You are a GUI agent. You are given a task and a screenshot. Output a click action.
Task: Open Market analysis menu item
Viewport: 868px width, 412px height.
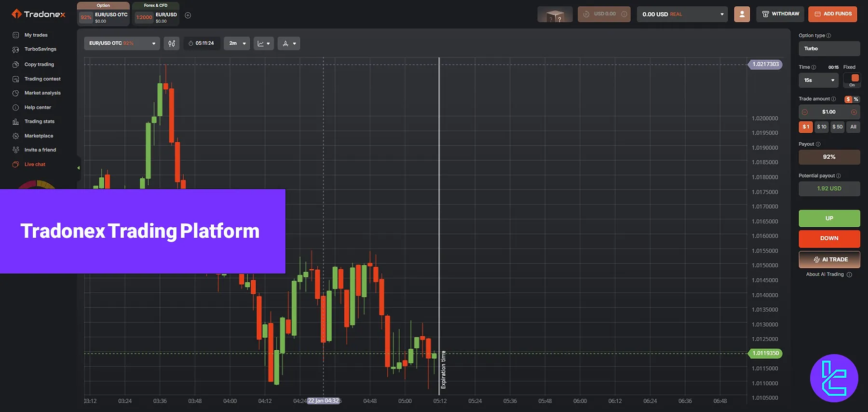coord(42,93)
